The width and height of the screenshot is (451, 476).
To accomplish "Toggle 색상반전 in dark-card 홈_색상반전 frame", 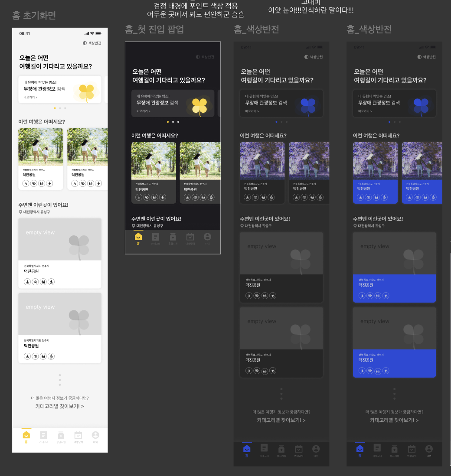I will tap(314, 57).
